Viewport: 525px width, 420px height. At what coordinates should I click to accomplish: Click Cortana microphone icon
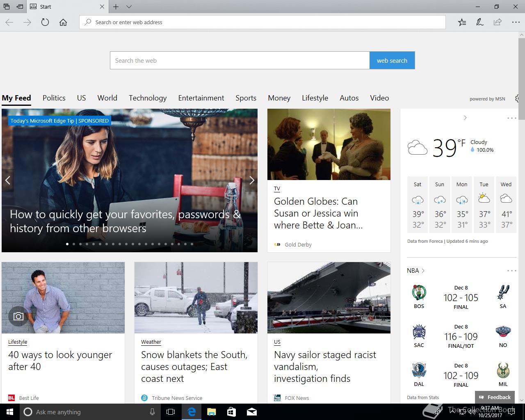tap(152, 412)
